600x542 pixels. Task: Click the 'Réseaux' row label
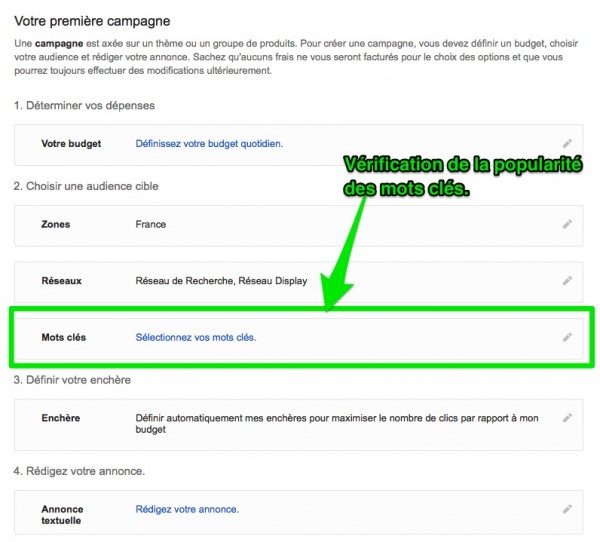point(61,281)
